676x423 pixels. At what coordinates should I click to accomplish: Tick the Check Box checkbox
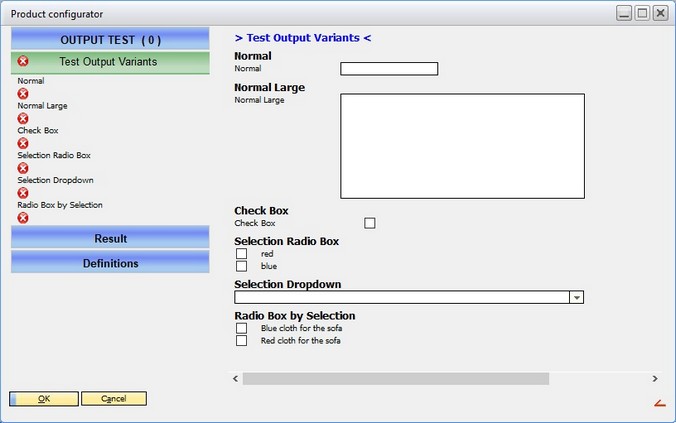[370, 223]
